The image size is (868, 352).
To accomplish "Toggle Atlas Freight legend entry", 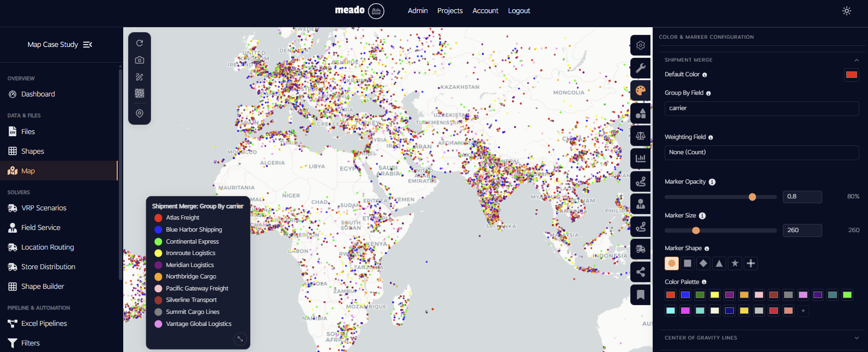I will point(177,217).
